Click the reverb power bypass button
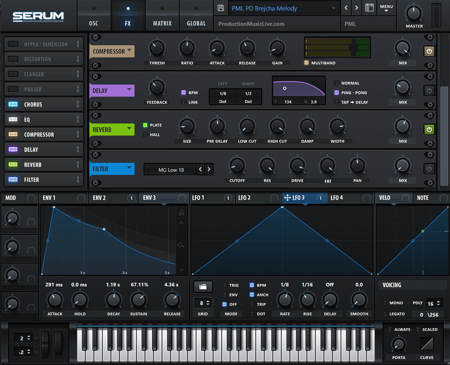Screen dimensions: 450x365 pyautogui.click(x=429, y=130)
